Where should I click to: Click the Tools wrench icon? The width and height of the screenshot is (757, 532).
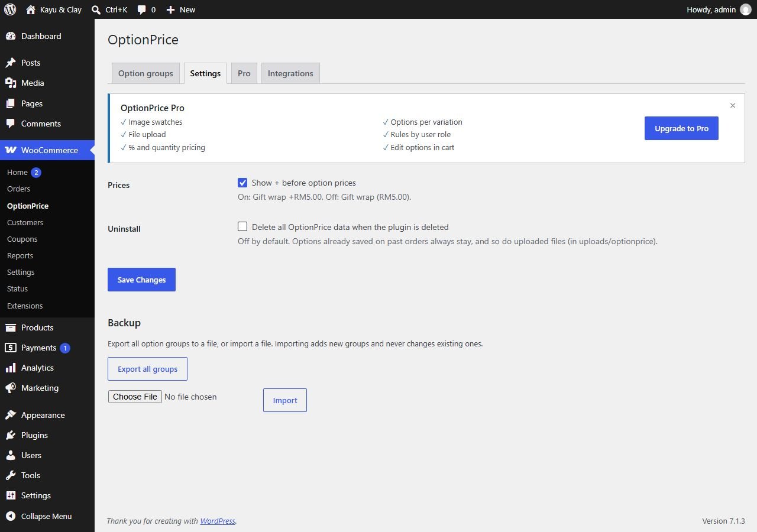click(x=11, y=475)
